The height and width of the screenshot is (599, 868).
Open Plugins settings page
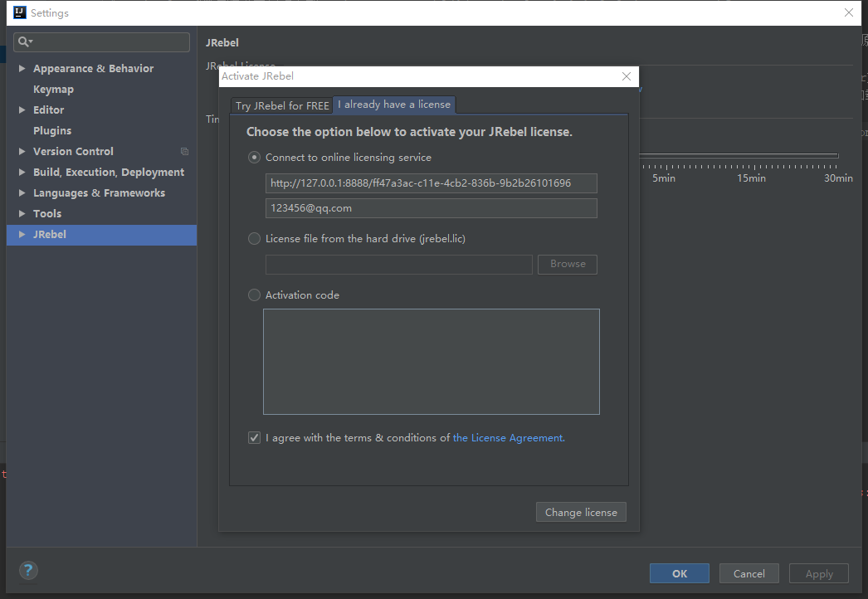[52, 130]
